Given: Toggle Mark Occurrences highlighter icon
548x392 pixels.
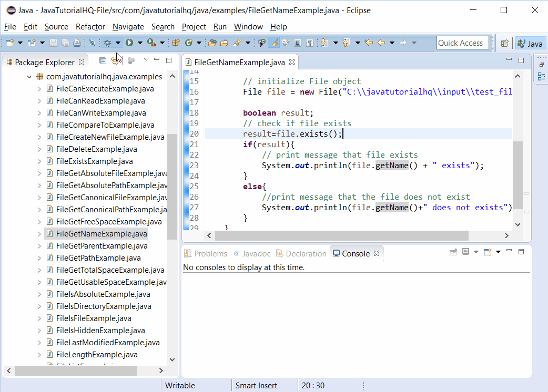Looking at the screenshot, I should click(x=274, y=43).
